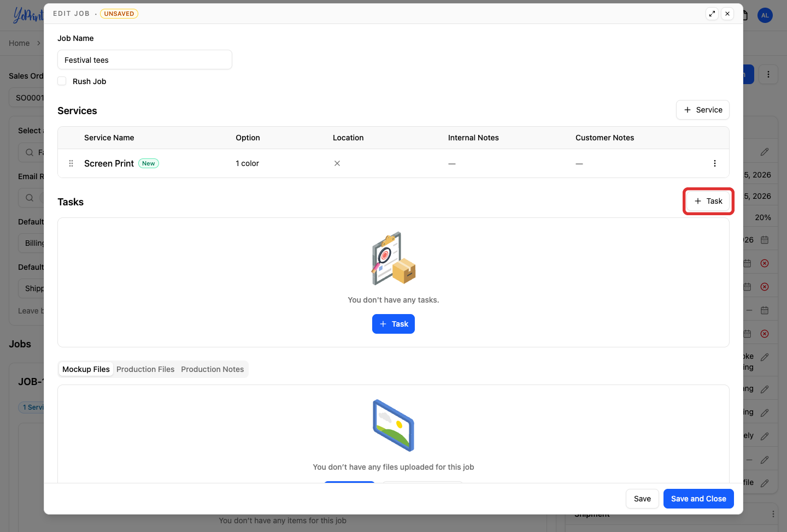Viewport: 787px width, 532px height.
Task: Open the sales order three-dot menu behind the dialog
Action: point(768,74)
